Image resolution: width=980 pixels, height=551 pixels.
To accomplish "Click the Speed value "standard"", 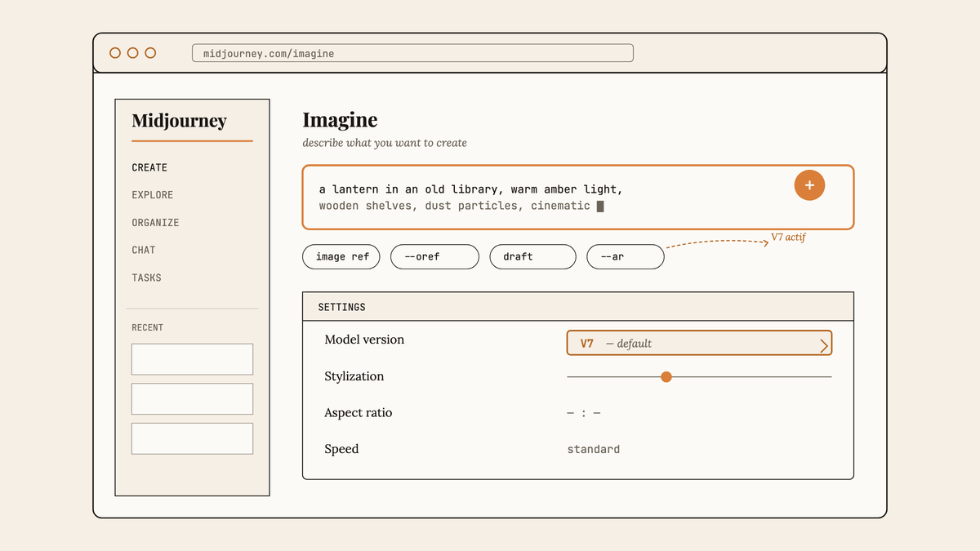I will pyautogui.click(x=594, y=450).
